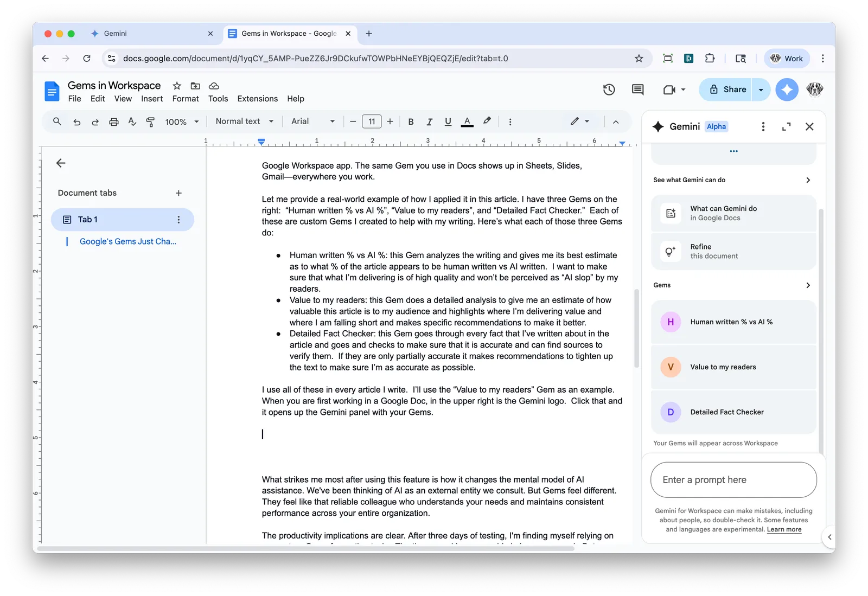Star the Gems in Workspace document
Image resolution: width=868 pixels, height=596 pixels.
coord(177,86)
